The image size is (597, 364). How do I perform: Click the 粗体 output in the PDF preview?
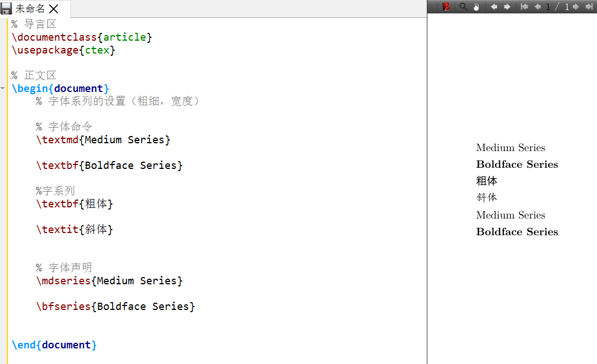[487, 181]
